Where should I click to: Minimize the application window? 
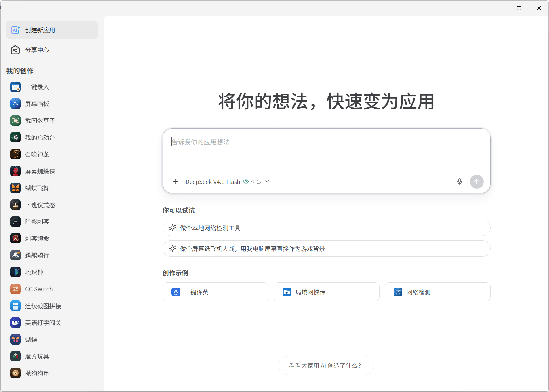499,8
